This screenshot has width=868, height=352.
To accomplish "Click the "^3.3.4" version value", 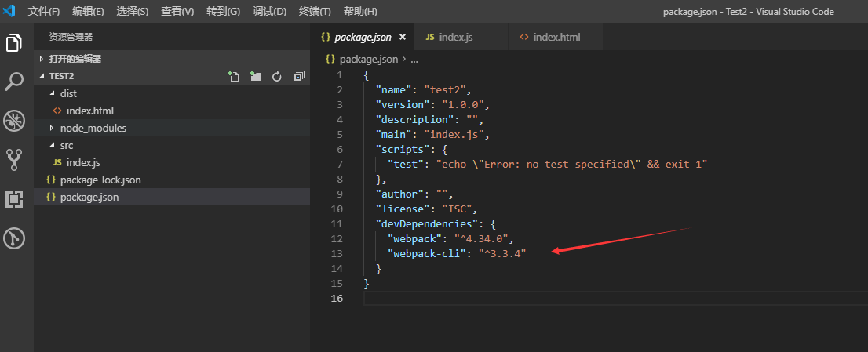I will pyautogui.click(x=502, y=254).
